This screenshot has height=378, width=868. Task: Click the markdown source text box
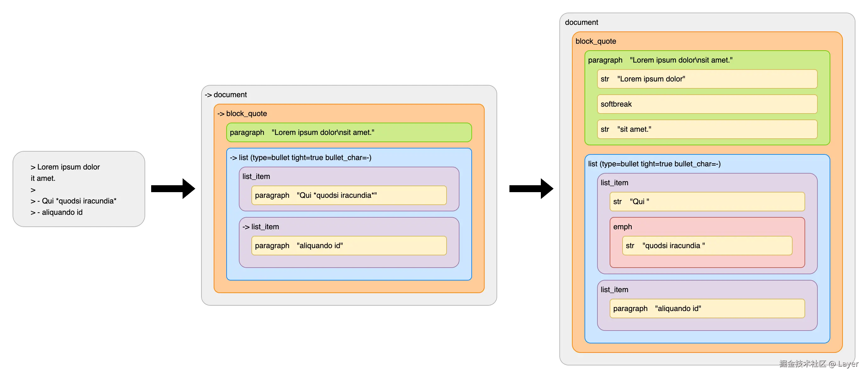79,189
